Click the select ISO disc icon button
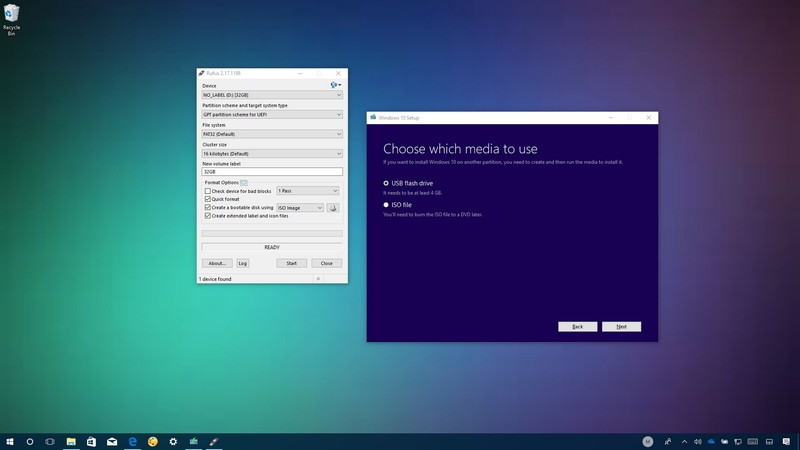The image size is (800, 450). point(333,208)
